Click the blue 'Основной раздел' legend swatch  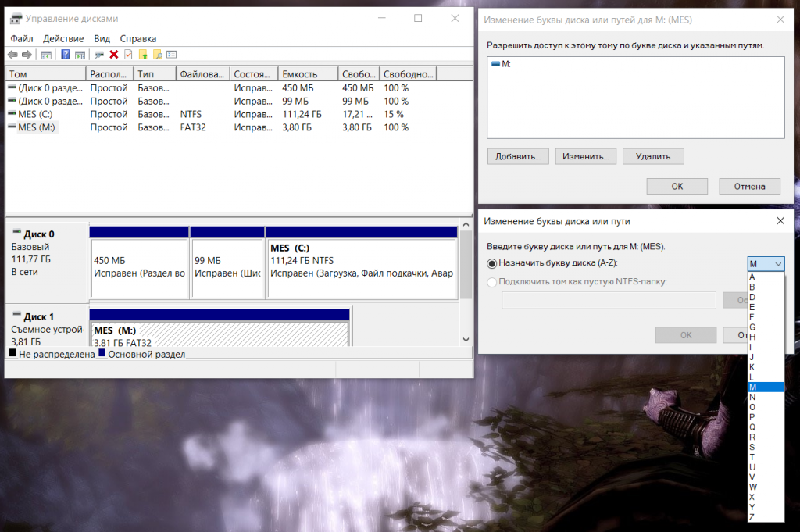click(x=102, y=352)
